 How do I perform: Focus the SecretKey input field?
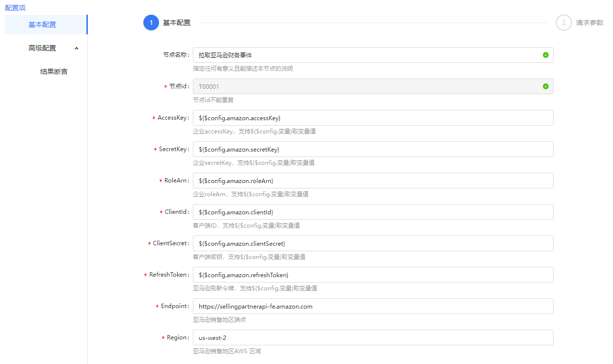tap(373, 149)
